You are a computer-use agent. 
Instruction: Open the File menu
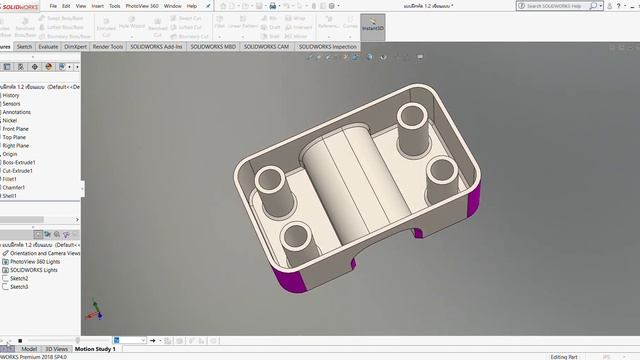coord(53,6)
